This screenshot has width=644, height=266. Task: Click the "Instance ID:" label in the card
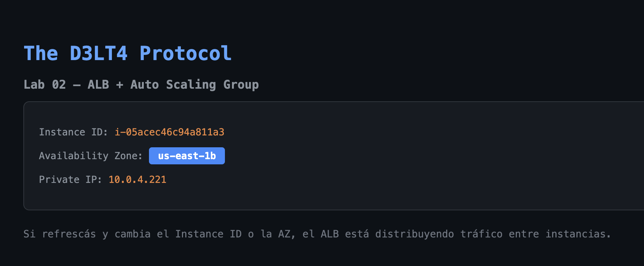pos(73,132)
